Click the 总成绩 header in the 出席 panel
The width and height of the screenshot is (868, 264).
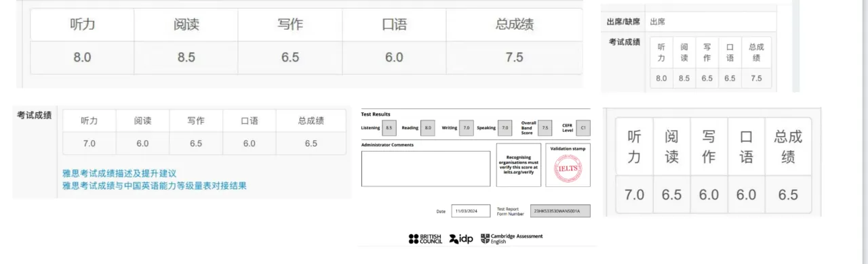[x=756, y=53]
